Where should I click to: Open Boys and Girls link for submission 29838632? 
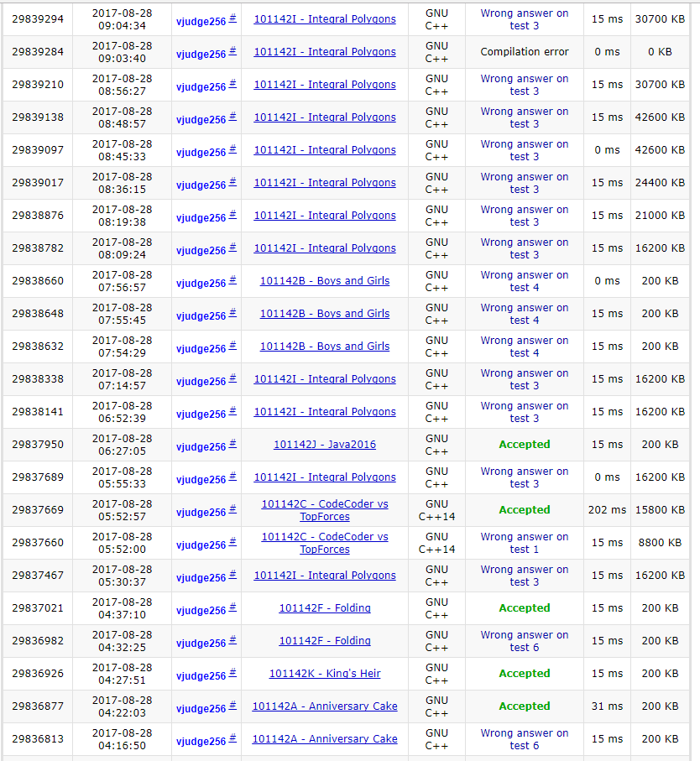(325, 347)
